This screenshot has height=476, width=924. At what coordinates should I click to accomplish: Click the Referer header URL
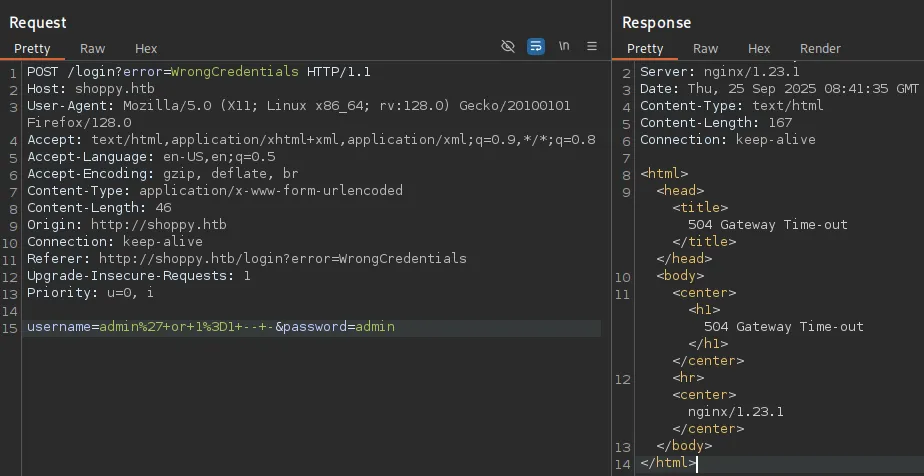pos(282,258)
